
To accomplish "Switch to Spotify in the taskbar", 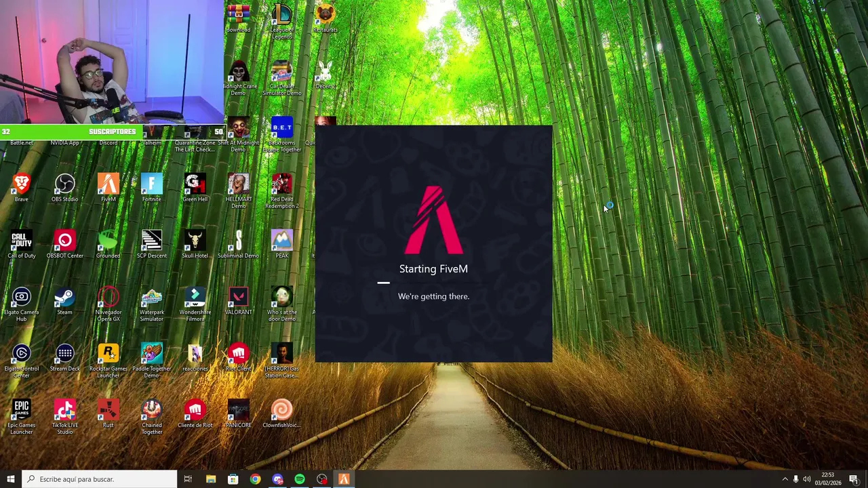I will [300, 479].
